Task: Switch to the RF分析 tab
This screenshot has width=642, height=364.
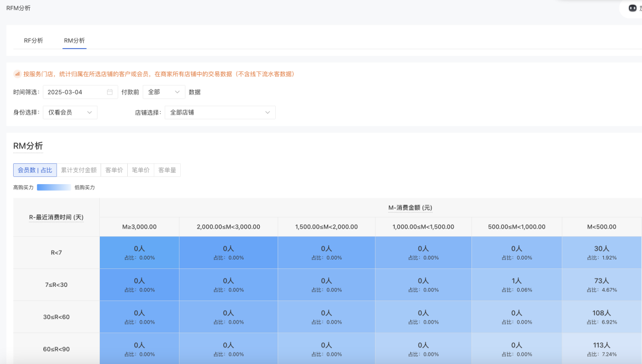Action: (33, 40)
